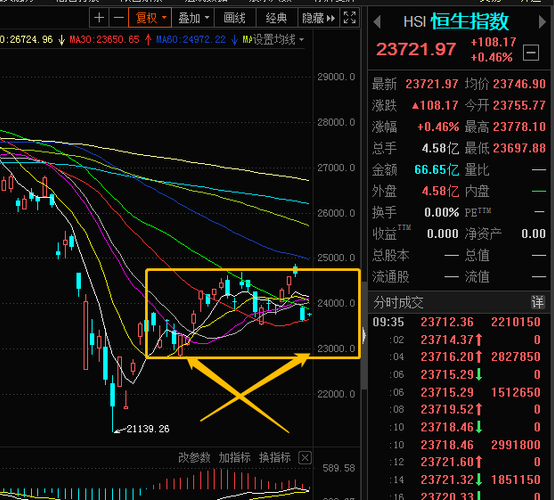Image resolution: width=554 pixels, height=500 pixels.
Task: Zoom out chart with minus icon
Action: point(119,18)
